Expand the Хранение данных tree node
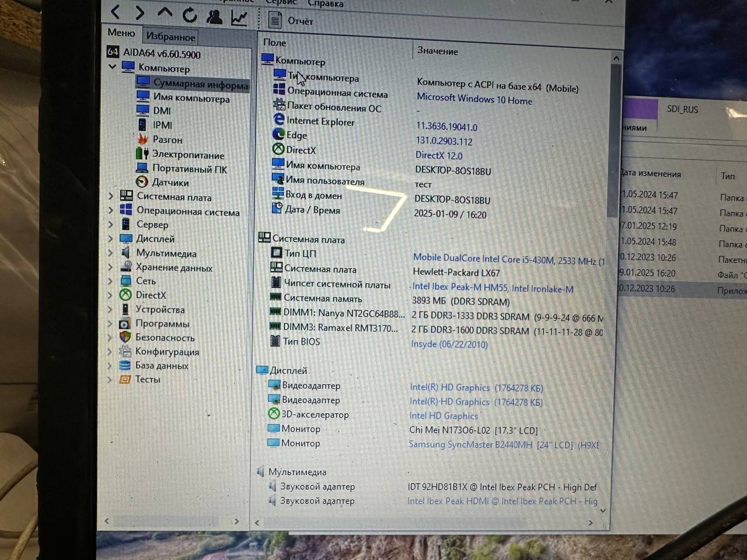747x560 pixels. click(111, 267)
